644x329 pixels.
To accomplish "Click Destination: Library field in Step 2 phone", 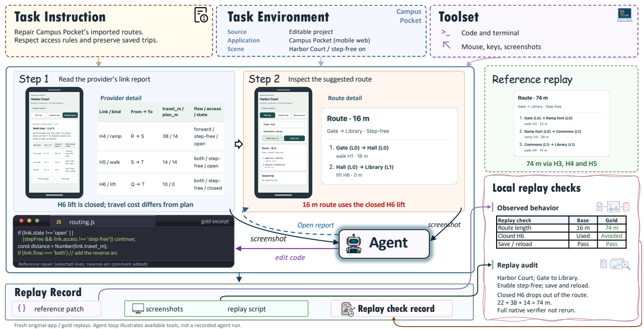I will pos(283,131).
